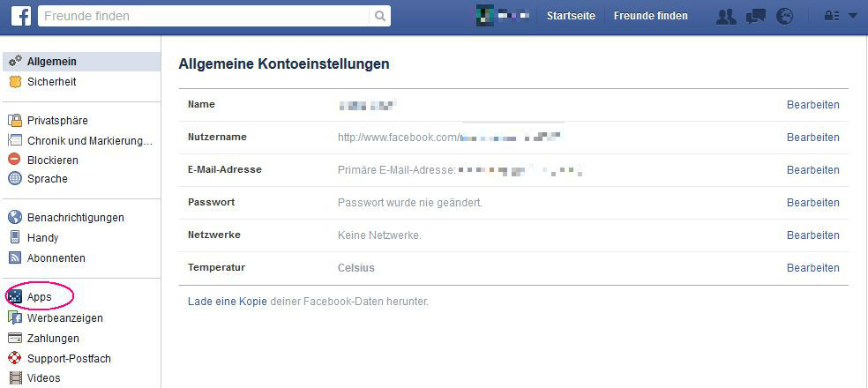
Task: Open the notifications globe icon
Action: (x=784, y=16)
